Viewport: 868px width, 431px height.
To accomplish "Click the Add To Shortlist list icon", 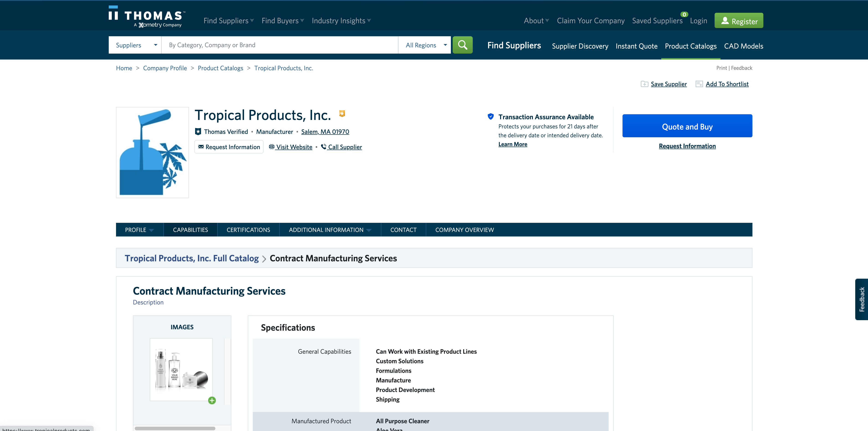I will [x=699, y=84].
